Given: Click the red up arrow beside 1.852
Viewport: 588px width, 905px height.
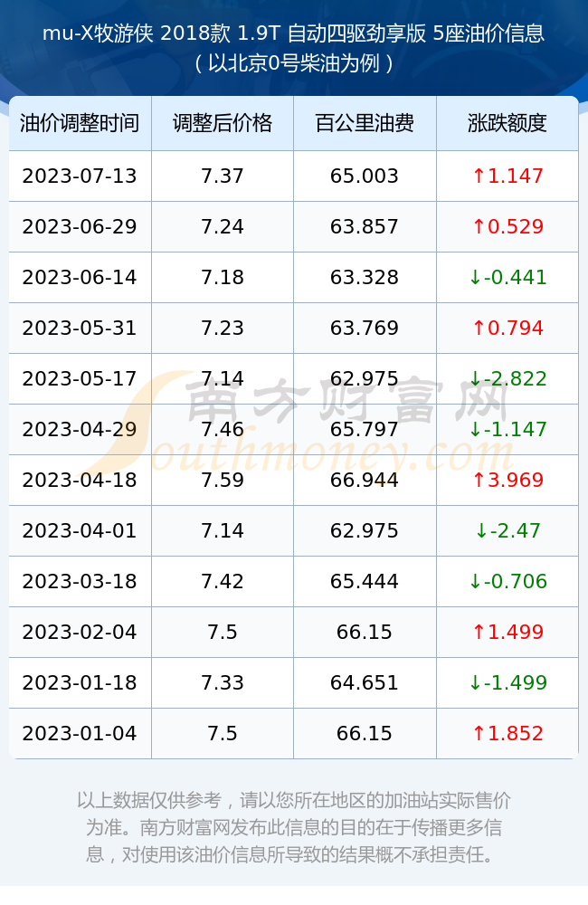Looking at the screenshot, I should tap(479, 733).
